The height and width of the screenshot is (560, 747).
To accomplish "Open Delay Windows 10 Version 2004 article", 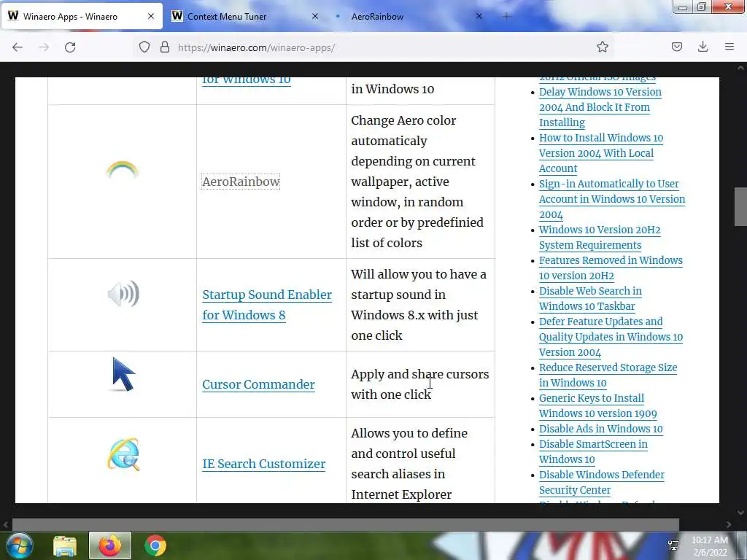I will click(600, 107).
